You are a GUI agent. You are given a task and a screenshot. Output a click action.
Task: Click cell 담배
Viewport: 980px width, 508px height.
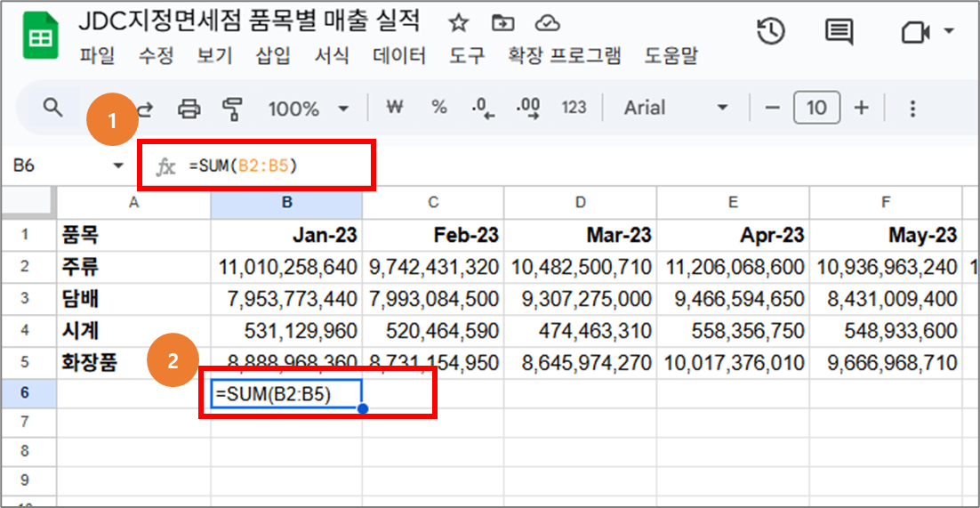point(133,299)
